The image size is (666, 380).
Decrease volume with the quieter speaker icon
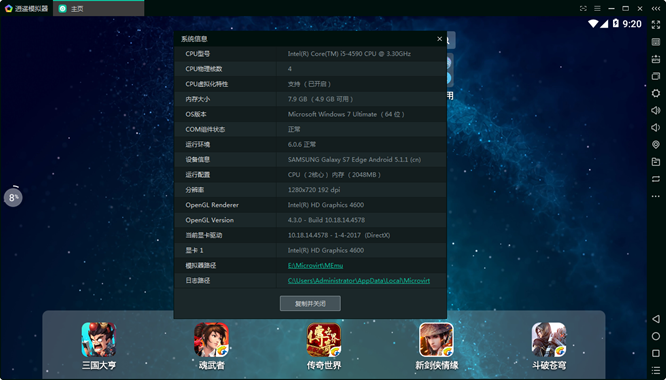[656, 127]
